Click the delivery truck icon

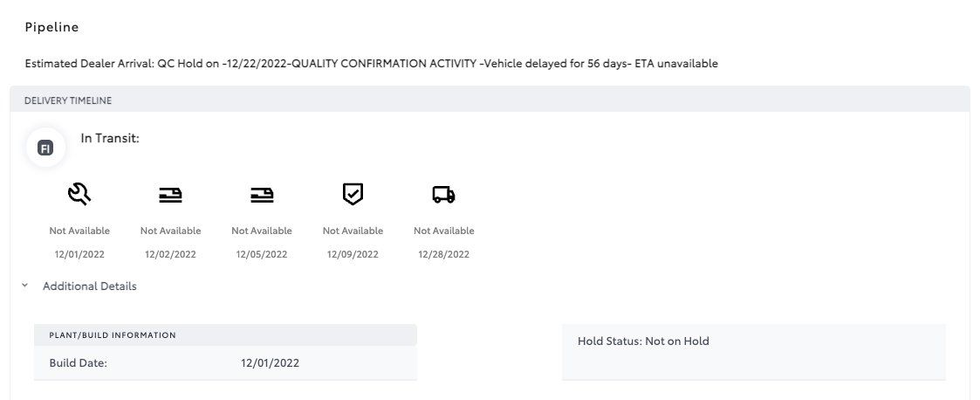(444, 195)
